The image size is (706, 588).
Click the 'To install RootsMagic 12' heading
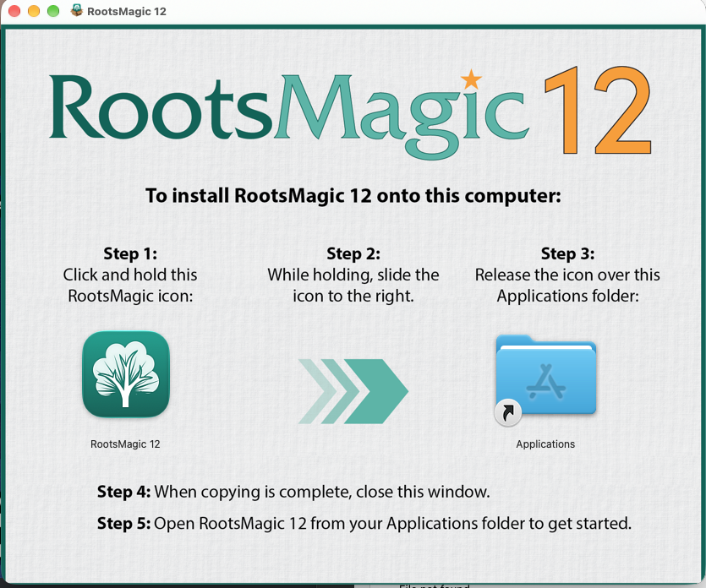[353, 196]
